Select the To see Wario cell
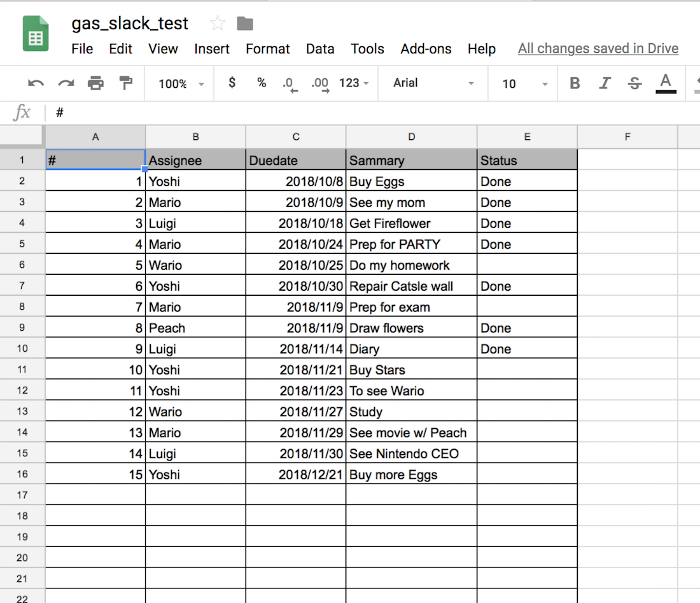The height and width of the screenshot is (603, 700). (412, 391)
